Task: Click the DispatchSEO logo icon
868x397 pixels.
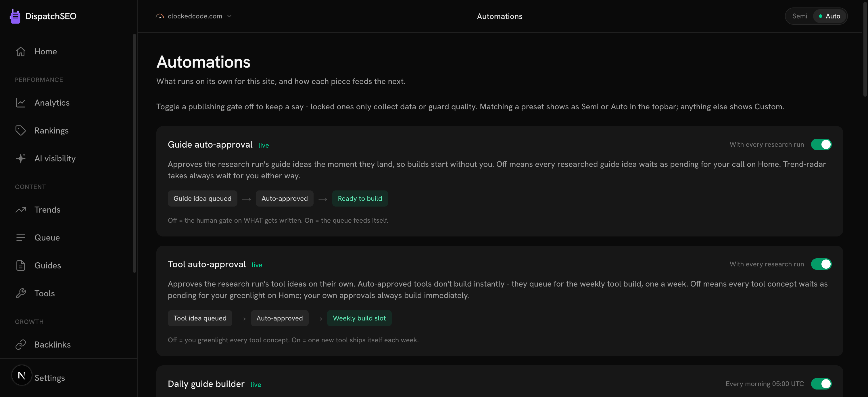Action: (x=15, y=16)
